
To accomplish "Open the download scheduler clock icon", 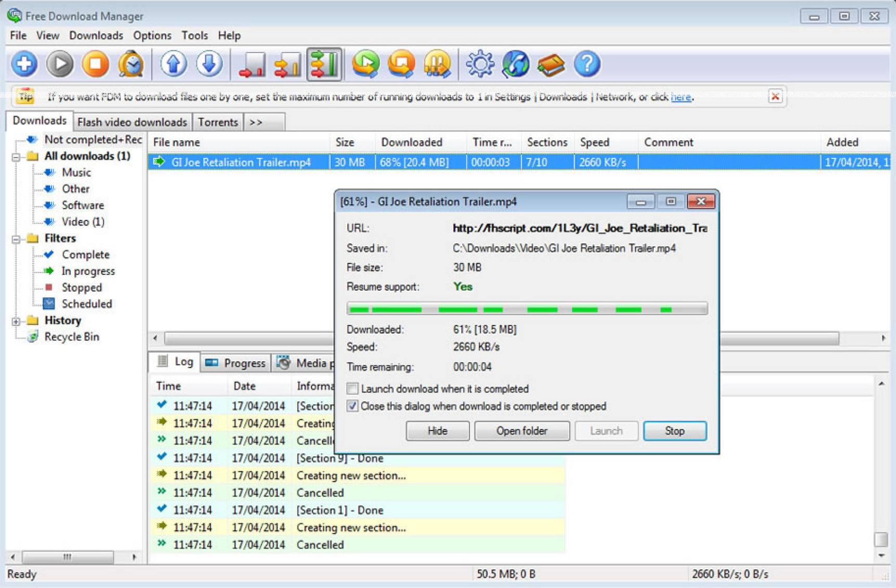I will pyautogui.click(x=131, y=64).
